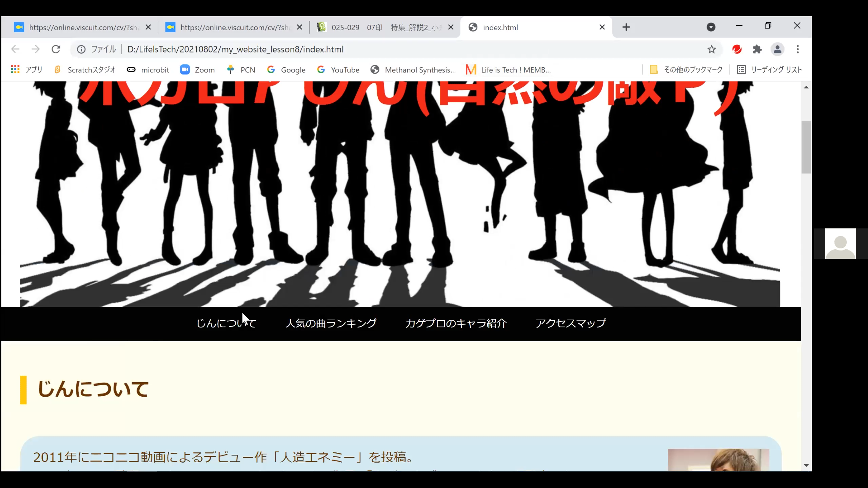Close the 025-029 07印 tab
Screen dimensions: 868x488
click(451, 27)
